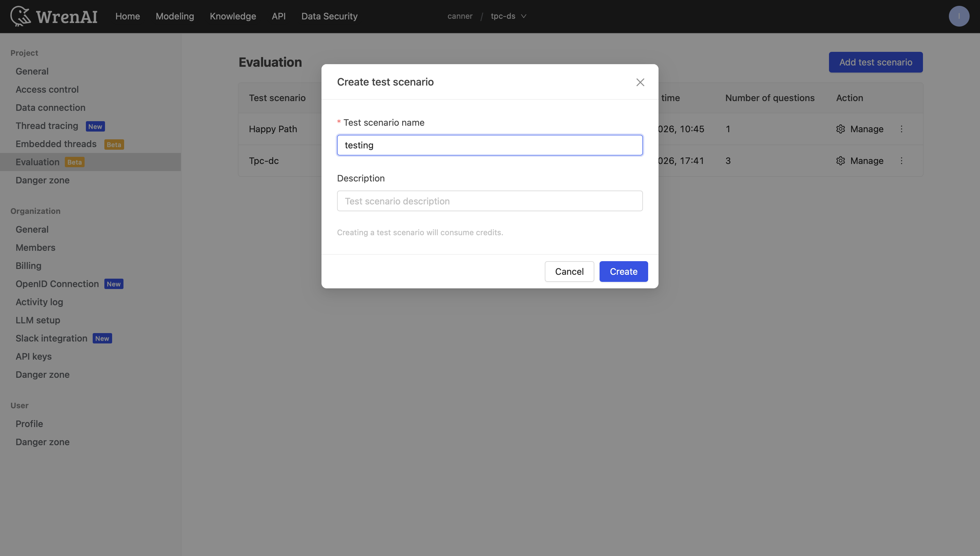Click the Test scenario description field

(490, 201)
